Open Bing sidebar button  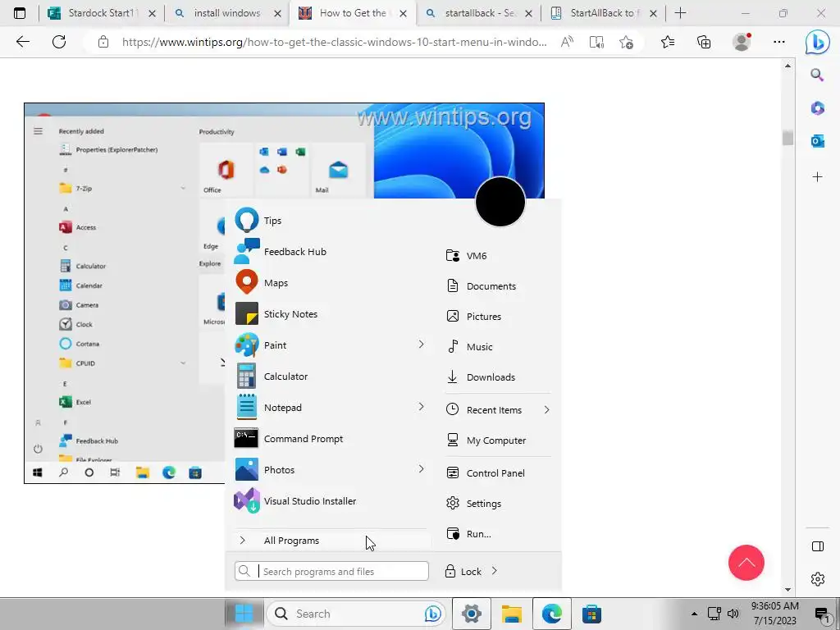coord(818,43)
